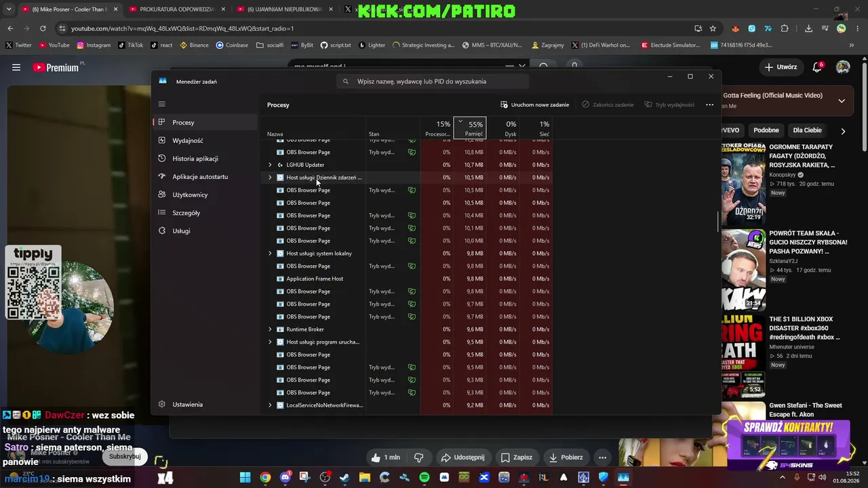Open Chrome downloads icon

point(808,28)
